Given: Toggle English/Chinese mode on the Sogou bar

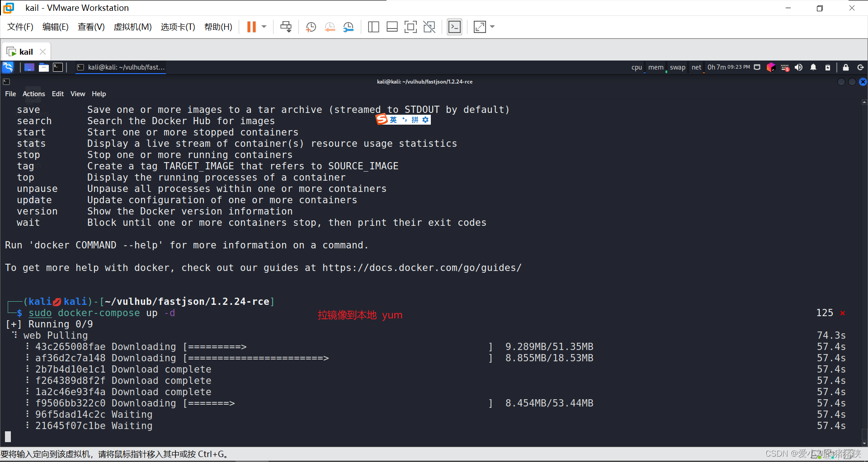Looking at the screenshot, I should click(393, 120).
